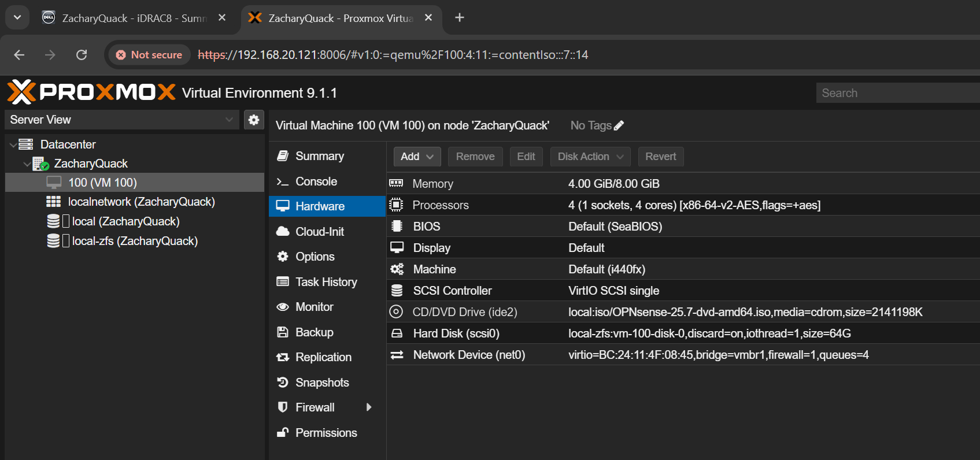Collapse the ZacharyQuack node in tree

pyautogui.click(x=27, y=164)
